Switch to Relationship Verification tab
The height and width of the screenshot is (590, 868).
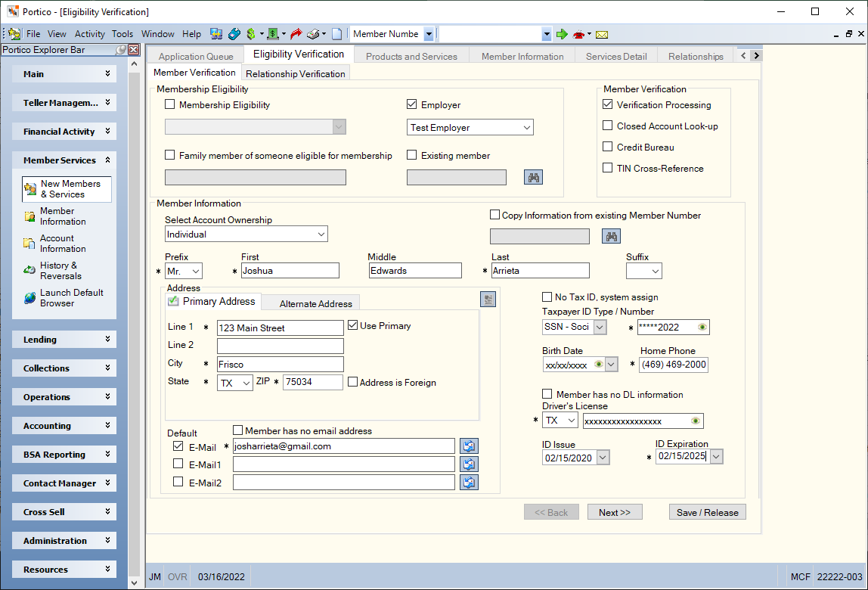click(295, 73)
